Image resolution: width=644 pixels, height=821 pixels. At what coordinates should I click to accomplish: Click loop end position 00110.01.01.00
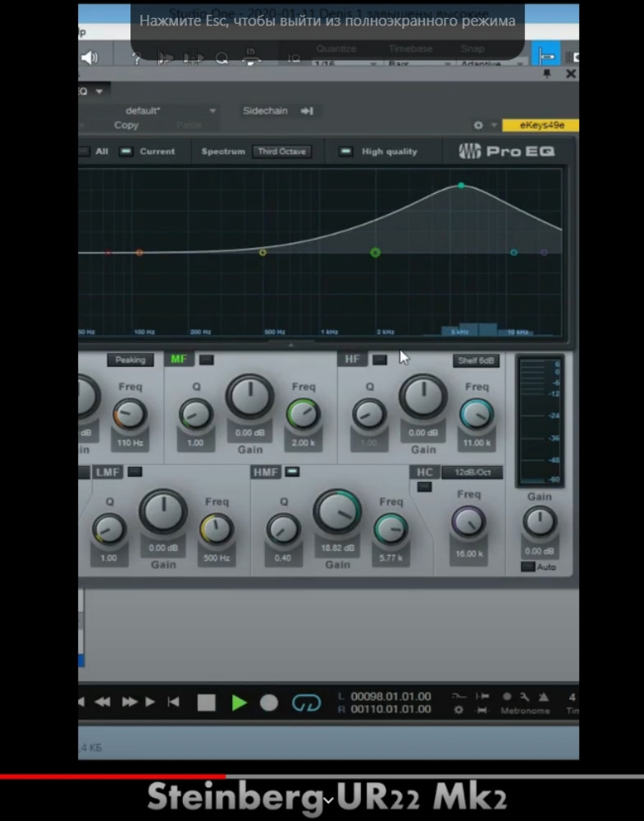coord(391,709)
